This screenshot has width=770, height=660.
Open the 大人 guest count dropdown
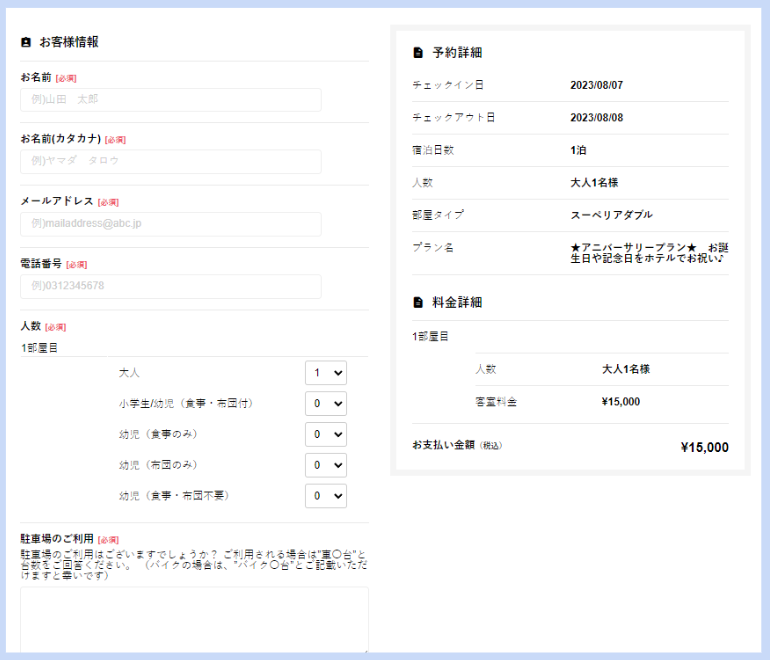click(325, 373)
